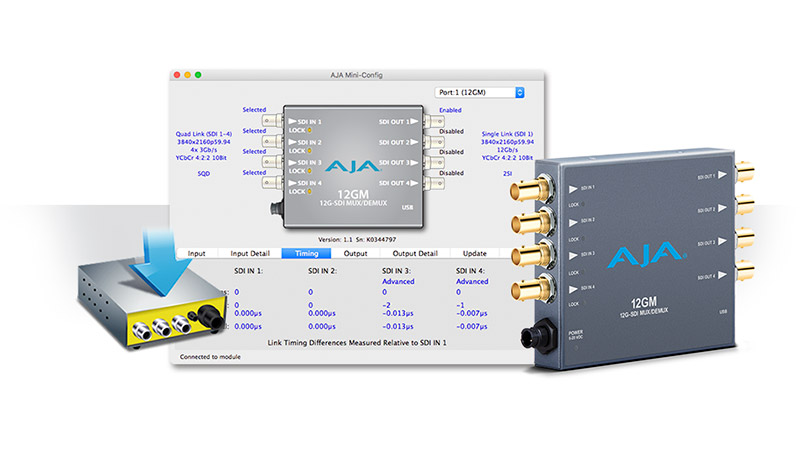The width and height of the screenshot is (800, 450).
Task: Click the SDI IN 2 arrow on diagram
Action: point(292,142)
